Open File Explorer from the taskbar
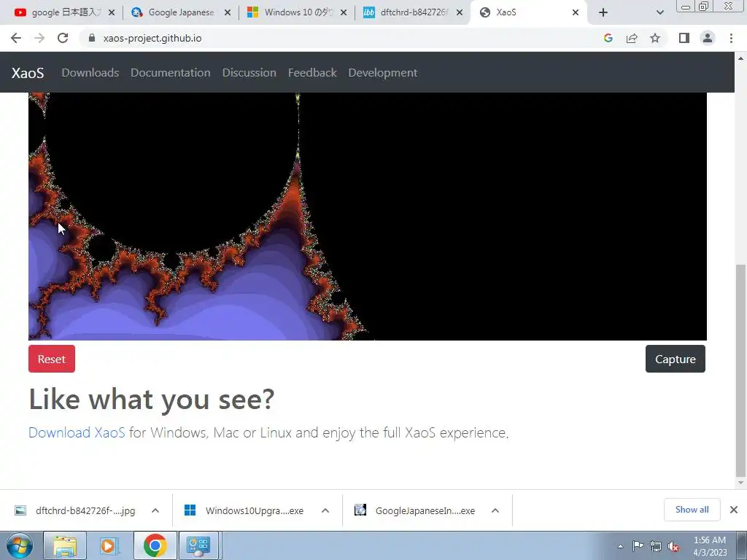The height and width of the screenshot is (560, 747). [x=65, y=545]
